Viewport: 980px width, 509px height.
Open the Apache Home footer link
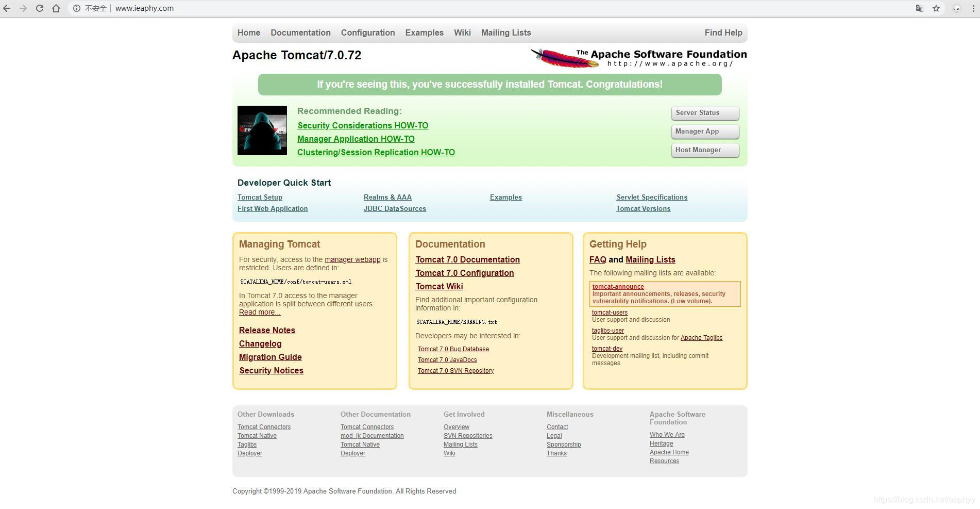[x=669, y=452]
